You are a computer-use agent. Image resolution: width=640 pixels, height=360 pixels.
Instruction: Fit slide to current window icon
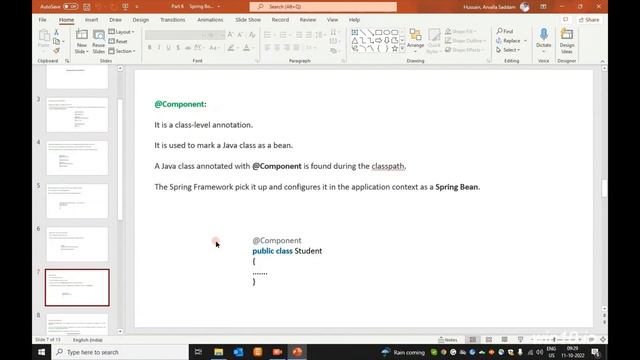[x=603, y=340]
